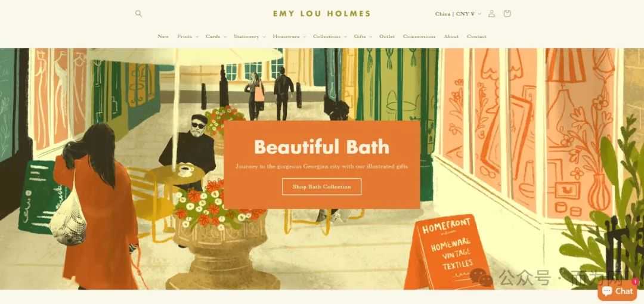644x304 pixels.
Task: Click the Shop Bath Collection button
Action: tap(321, 187)
